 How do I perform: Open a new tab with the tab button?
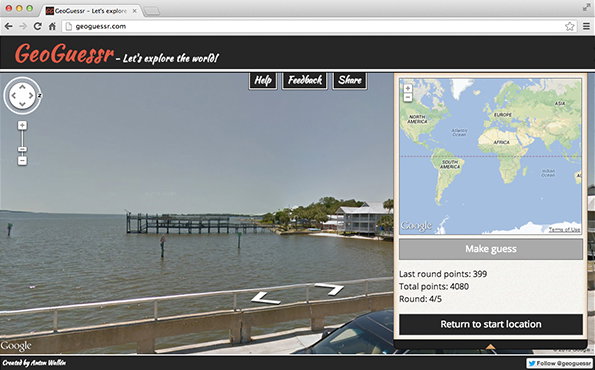click(x=152, y=11)
